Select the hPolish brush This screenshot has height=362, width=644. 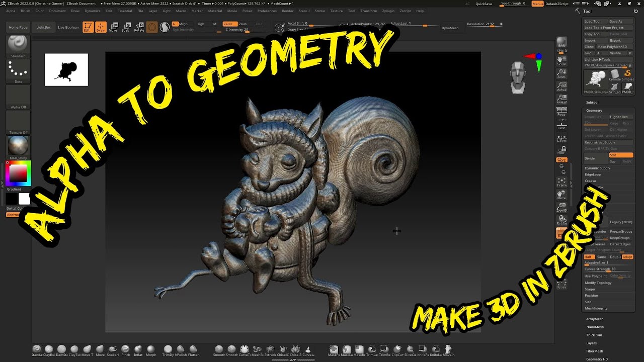[x=181, y=350]
